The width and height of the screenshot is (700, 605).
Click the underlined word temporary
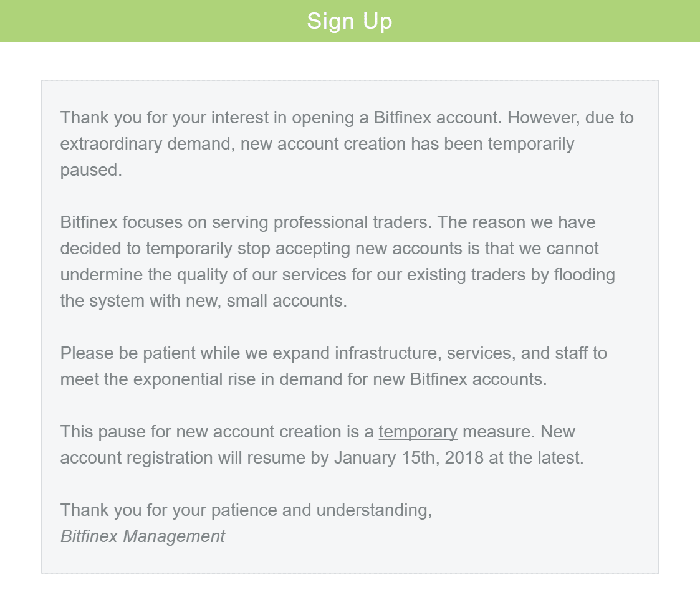click(x=418, y=432)
